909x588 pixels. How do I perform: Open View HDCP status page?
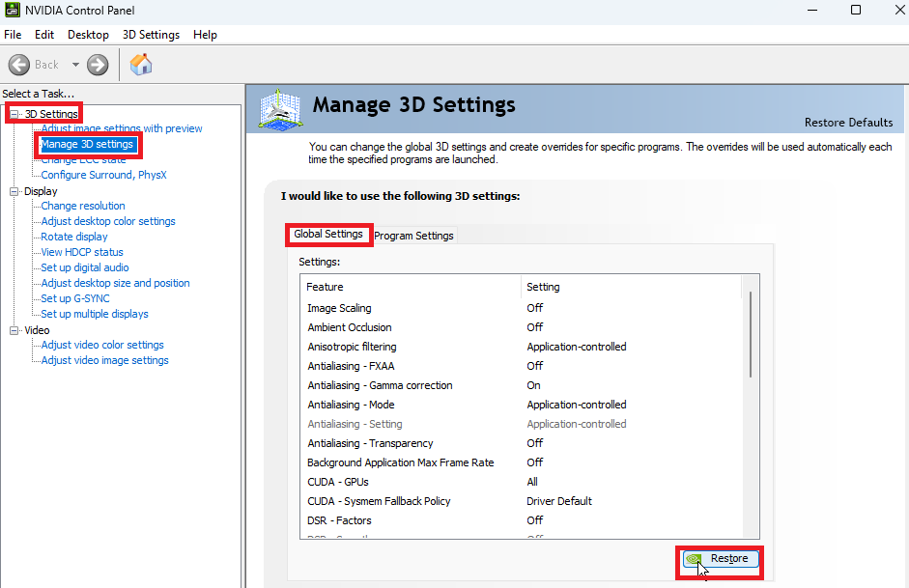click(x=82, y=252)
